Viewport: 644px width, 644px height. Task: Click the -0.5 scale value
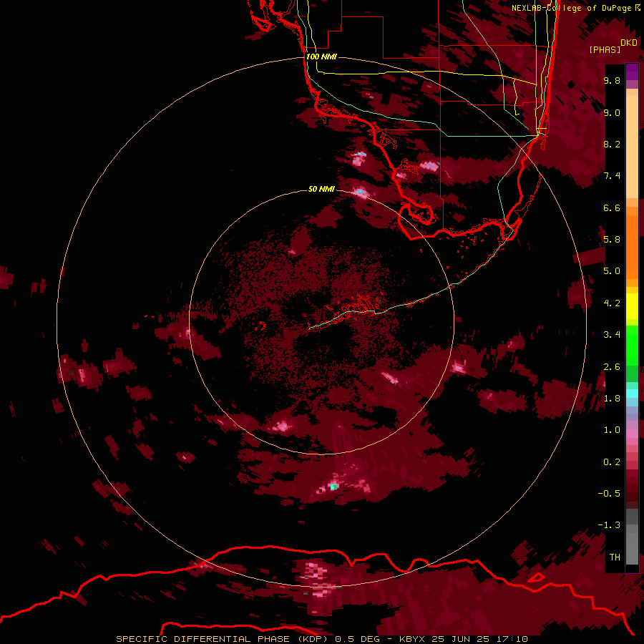click(609, 494)
